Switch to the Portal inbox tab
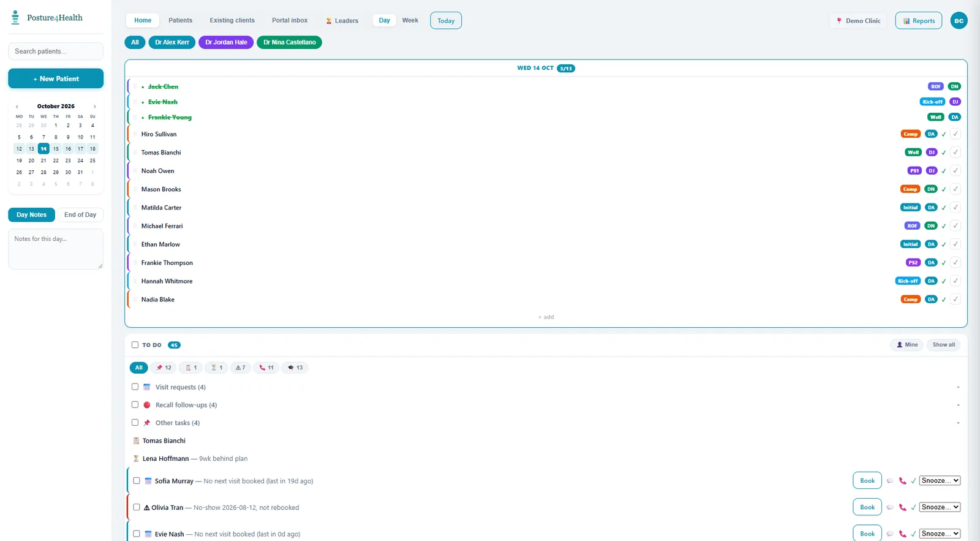The height and width of the screenshot is (541, 980). [290, 20]
